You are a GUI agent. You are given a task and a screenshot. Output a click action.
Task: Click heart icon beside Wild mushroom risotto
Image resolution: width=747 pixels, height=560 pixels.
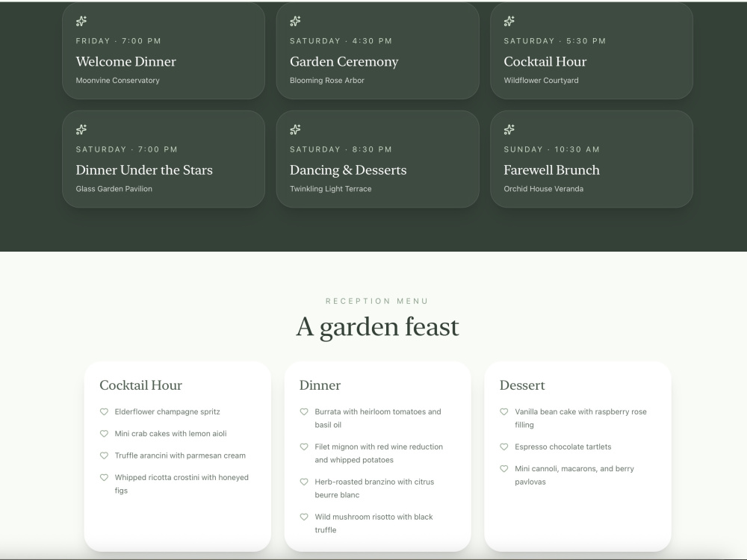304,517
